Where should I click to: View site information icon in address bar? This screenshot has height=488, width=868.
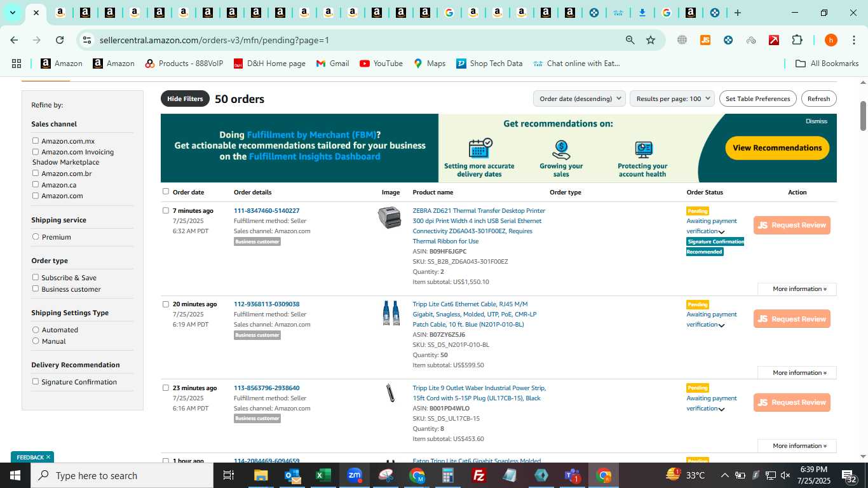pos(87,40)
